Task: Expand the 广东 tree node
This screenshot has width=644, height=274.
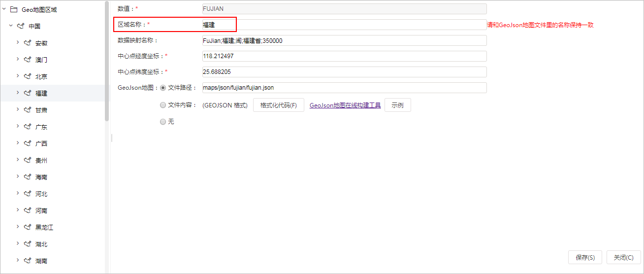Action: coord(18,126)
